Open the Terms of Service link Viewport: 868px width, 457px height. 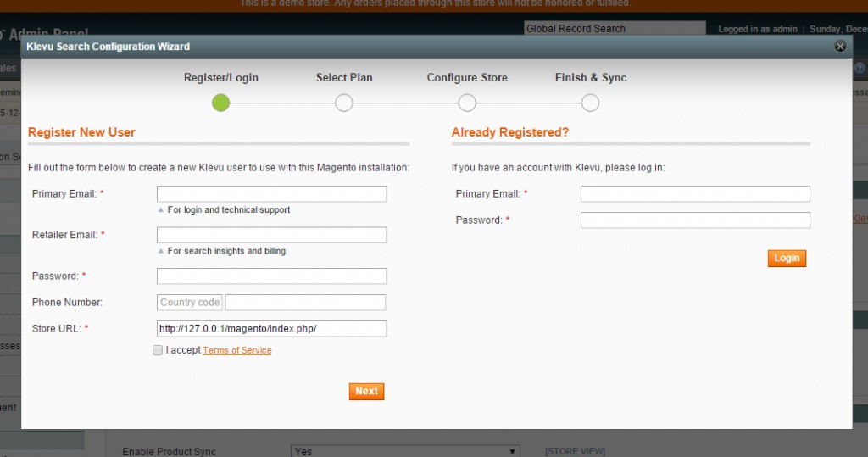pos(236,350)
